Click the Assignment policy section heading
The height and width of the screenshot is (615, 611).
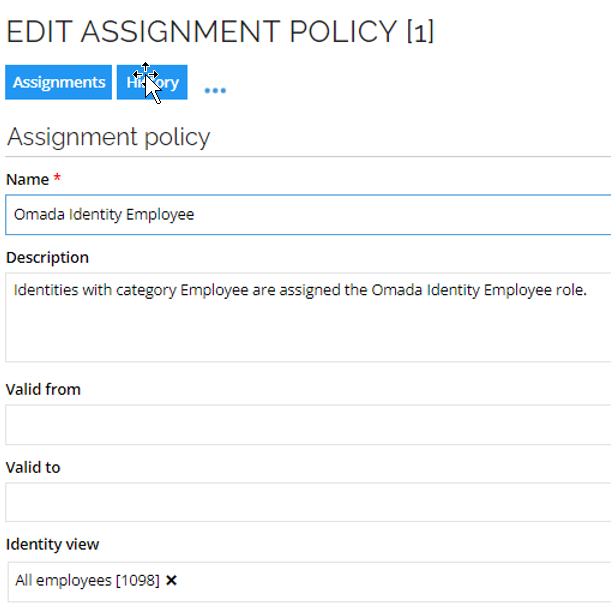pyautogui.click(x=109, y=137)
